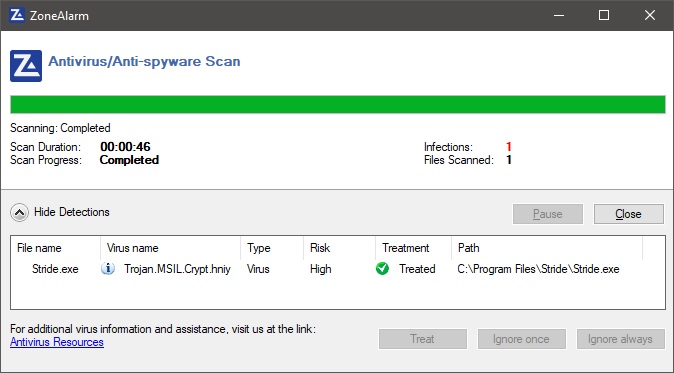Click the Scanning: Completed status line

(60, 128)
